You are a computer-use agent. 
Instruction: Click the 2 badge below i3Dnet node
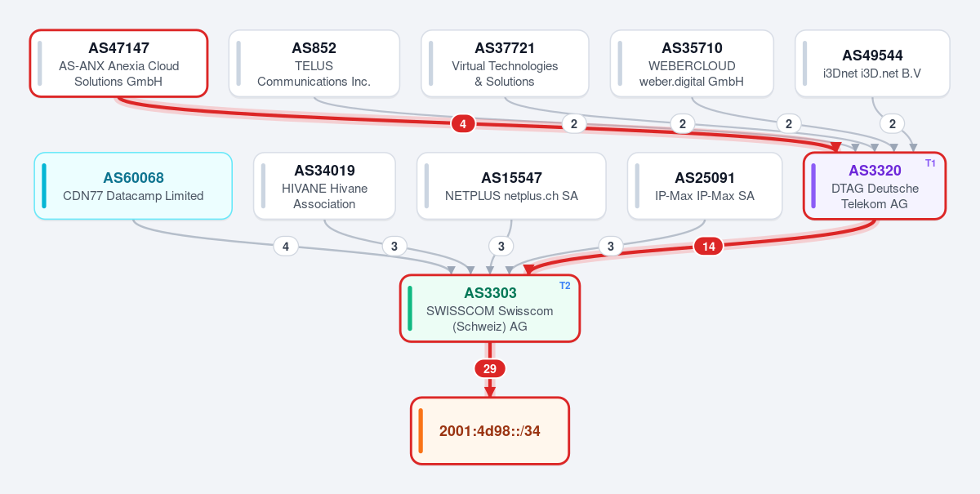click(x=892, y=124)
